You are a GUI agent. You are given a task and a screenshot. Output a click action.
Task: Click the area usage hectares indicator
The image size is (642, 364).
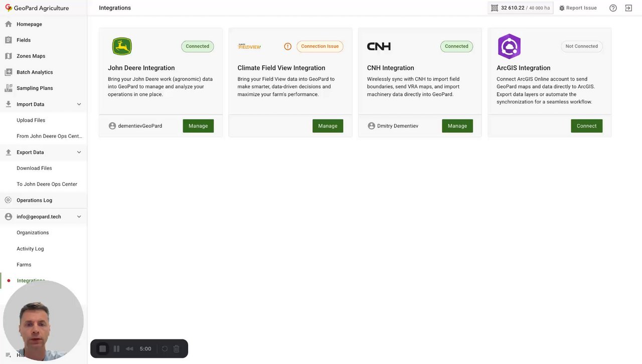[520, 8]
